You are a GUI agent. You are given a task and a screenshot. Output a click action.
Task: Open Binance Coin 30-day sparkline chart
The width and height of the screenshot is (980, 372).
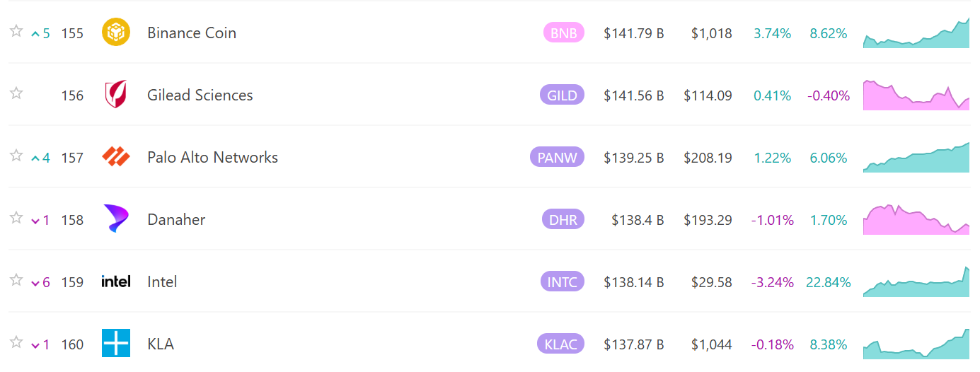point(916,34)
